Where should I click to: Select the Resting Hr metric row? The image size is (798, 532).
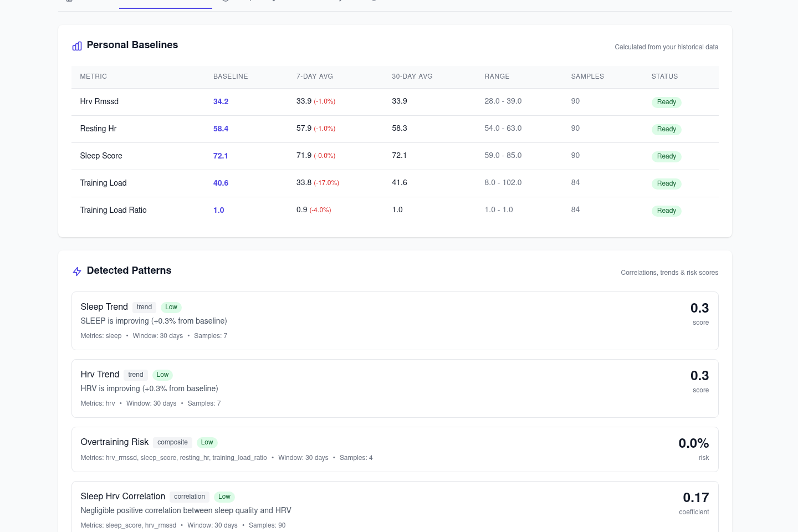pyautogui.click(x=395, y=129)
